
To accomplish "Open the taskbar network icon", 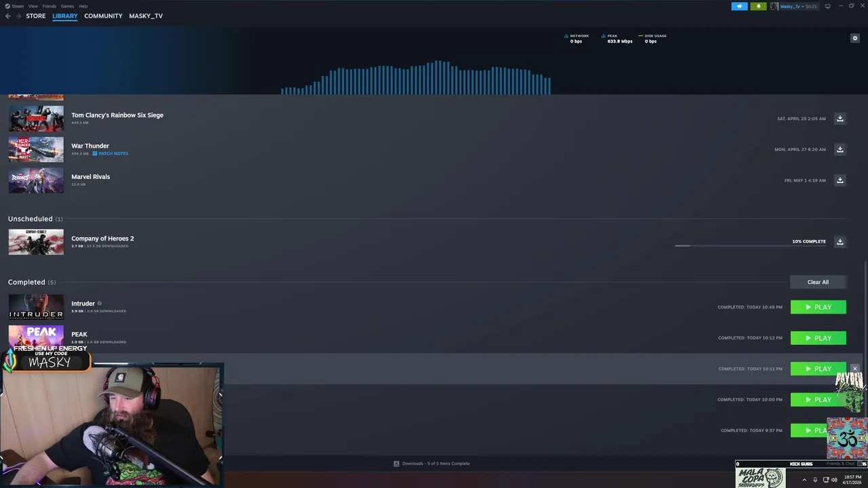I will click(825, 480).
